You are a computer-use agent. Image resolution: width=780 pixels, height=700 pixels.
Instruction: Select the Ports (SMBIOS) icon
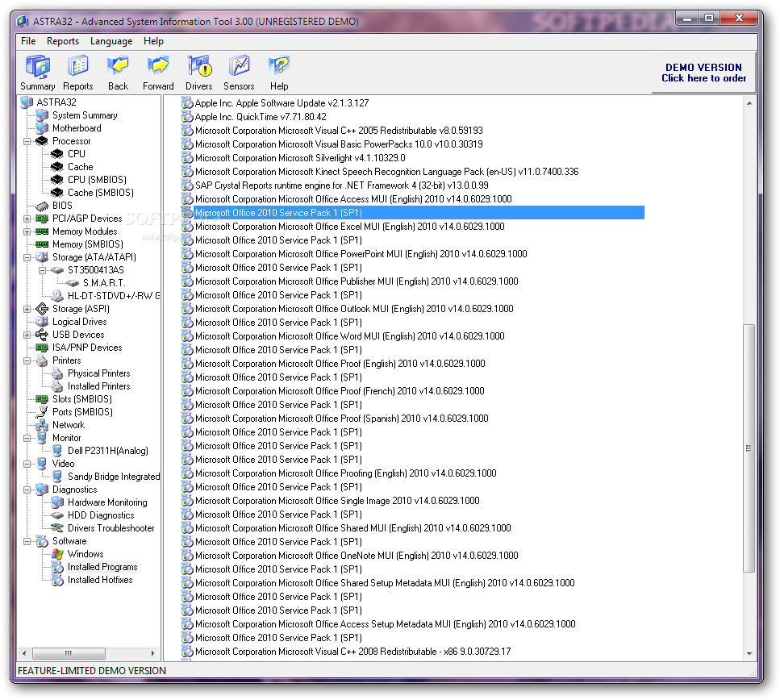pos(42,412)
